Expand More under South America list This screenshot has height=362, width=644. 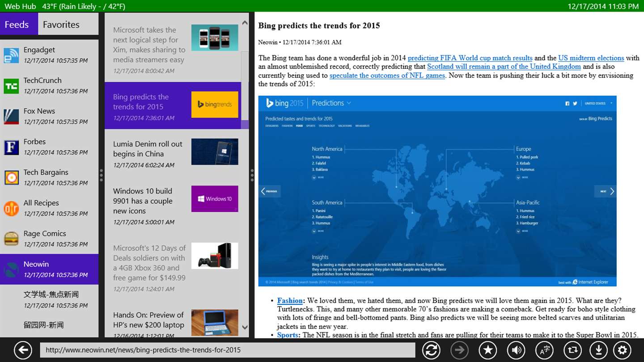[x=318, y=231]
